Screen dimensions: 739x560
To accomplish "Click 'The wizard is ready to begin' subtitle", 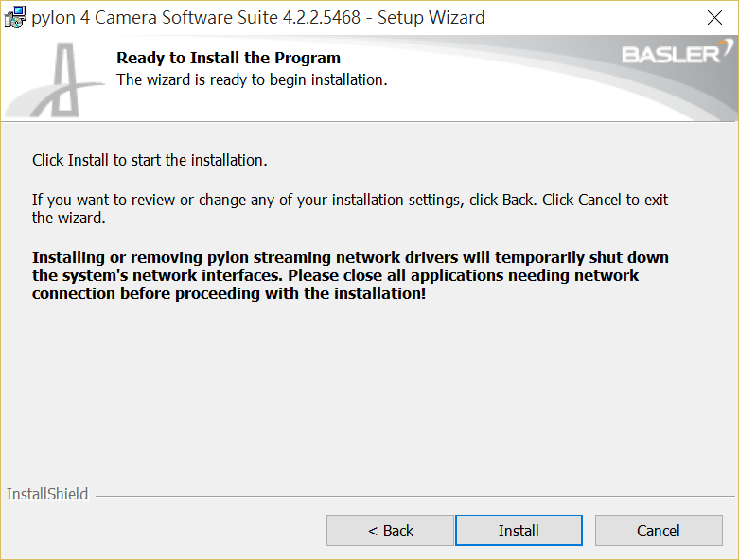I will [252, 79].
